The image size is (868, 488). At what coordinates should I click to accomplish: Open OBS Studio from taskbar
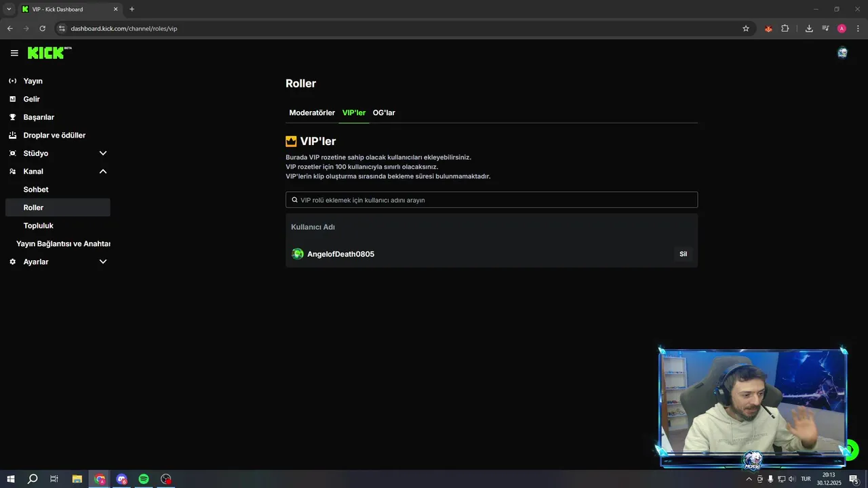(x=166, y=479)
